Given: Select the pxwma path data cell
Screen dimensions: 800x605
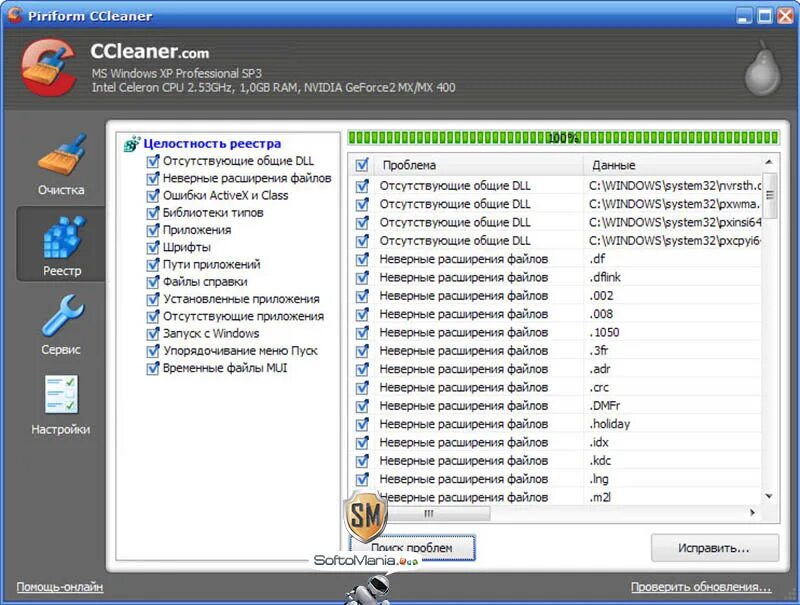Looking at the screenshot, I should coord(672,204).
